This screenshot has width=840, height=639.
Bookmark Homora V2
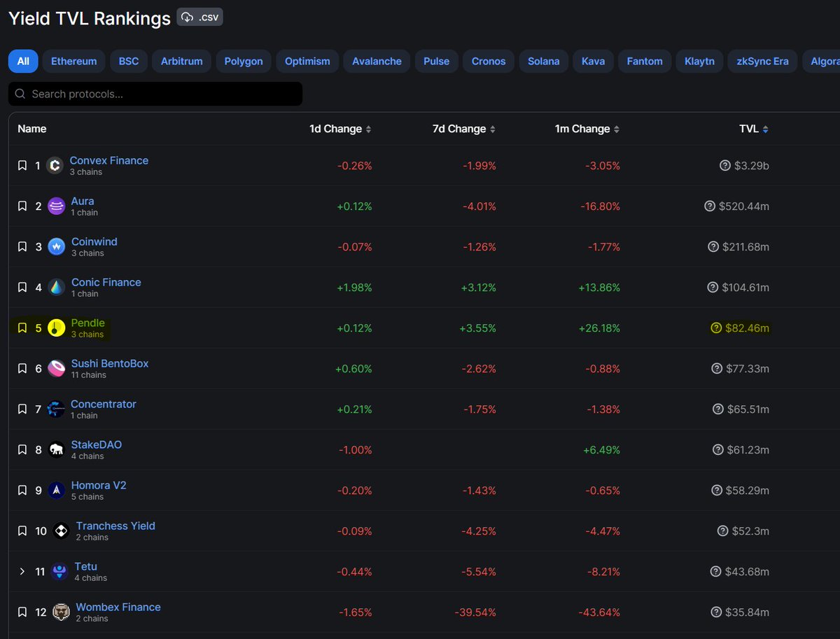click(22, 491)
